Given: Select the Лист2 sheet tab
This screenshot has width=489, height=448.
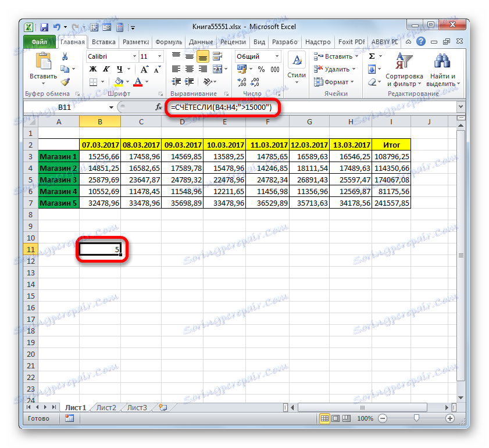Looking at the screenshot, I should pyautogui.click(x=106, y=408).
